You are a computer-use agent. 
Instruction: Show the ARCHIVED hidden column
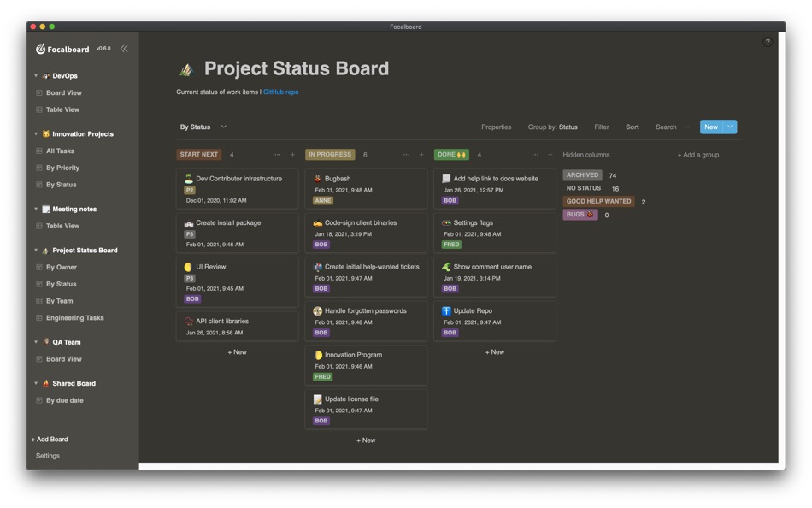[x=582, y=174]
